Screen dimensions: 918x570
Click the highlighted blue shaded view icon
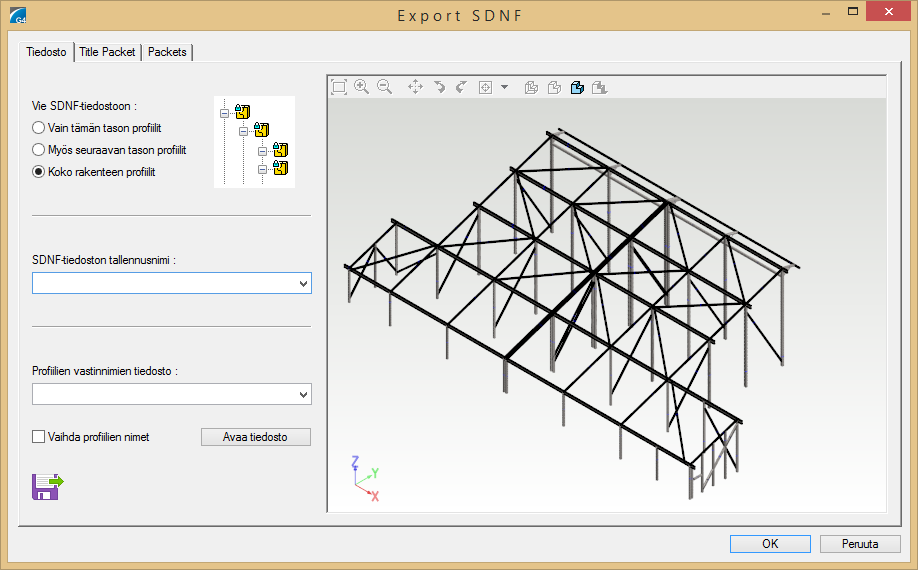pyautogui.click(x=577, y=87)
